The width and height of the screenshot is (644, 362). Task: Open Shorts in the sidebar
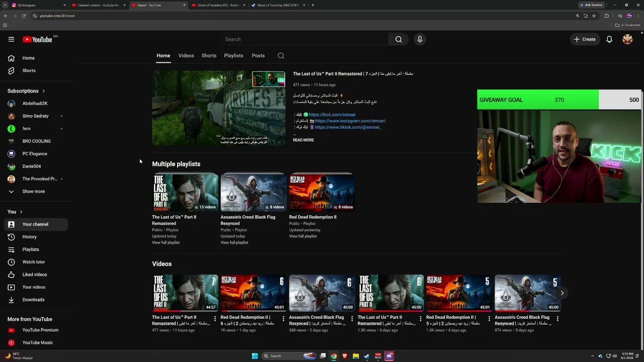click(35, 70)
